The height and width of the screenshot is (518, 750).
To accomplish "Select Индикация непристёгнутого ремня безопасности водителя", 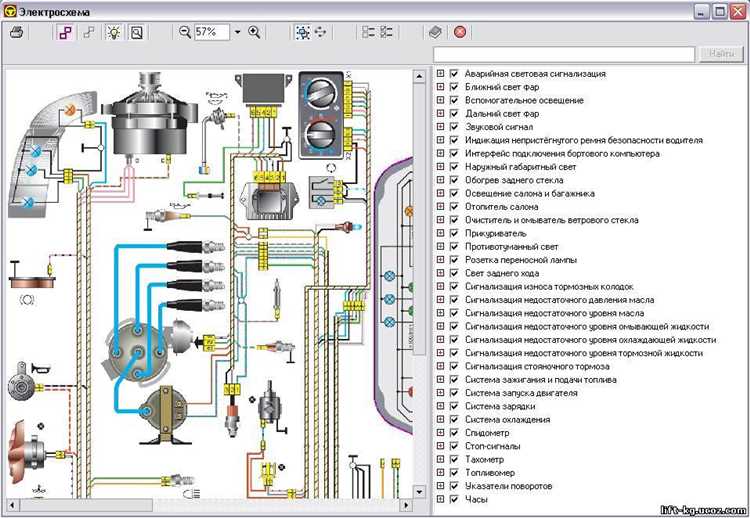I will pos(584,140).
